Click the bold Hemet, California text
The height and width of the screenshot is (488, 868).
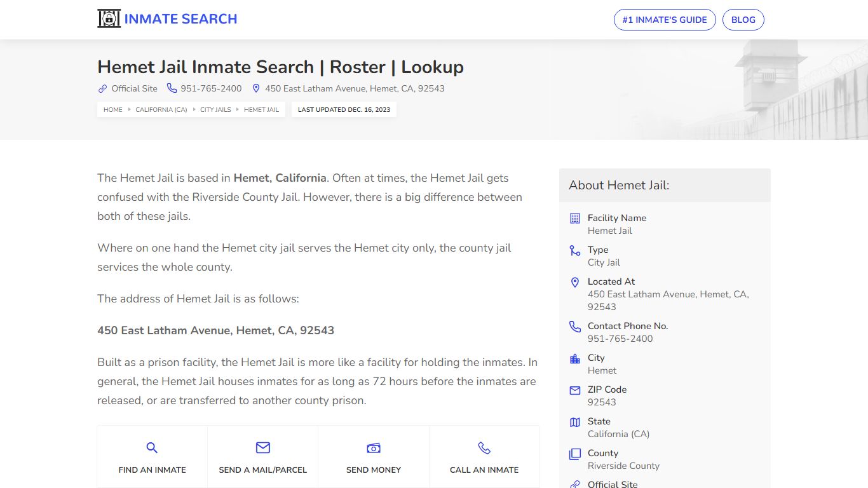(280, 178)
